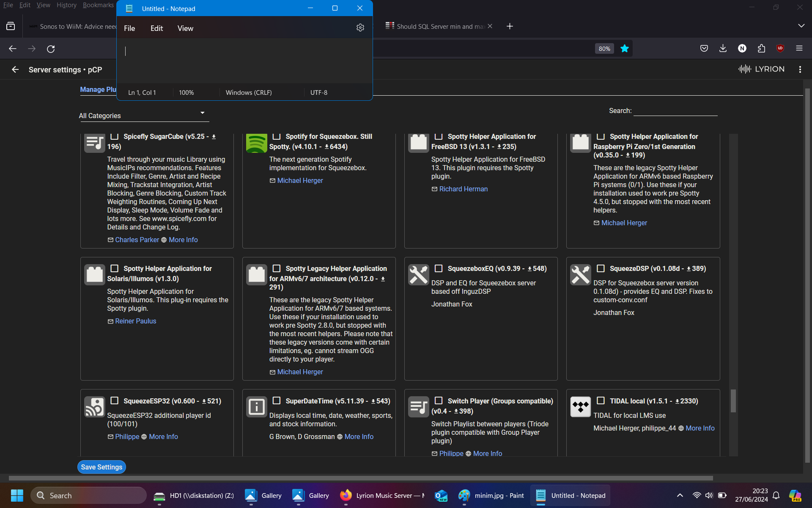Screen dimensions: 812x508
Task: Tick Spotty Helper for Solaris/Illumos checkbox
Action: (114, 268)
